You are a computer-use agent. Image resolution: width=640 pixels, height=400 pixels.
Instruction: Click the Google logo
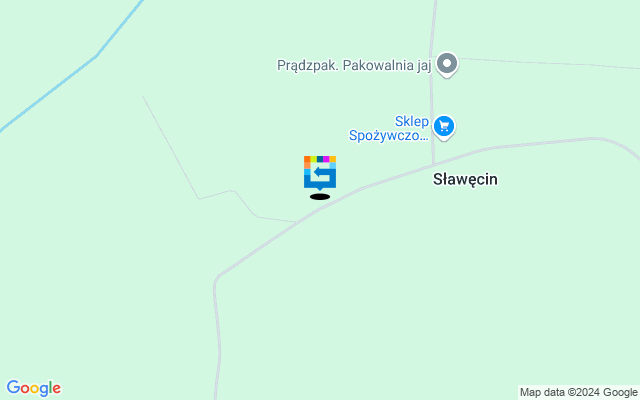click(33, 388)
